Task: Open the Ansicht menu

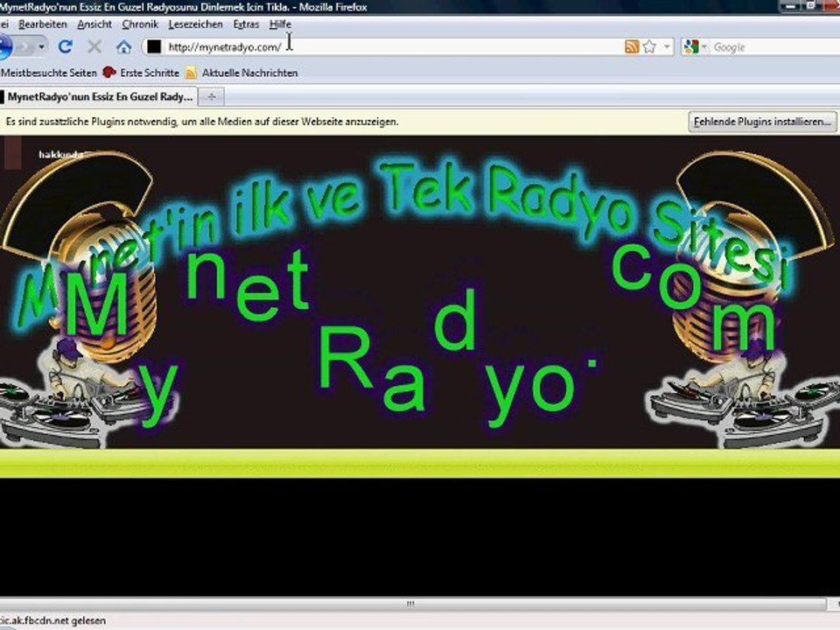Action: coord(94,24)
